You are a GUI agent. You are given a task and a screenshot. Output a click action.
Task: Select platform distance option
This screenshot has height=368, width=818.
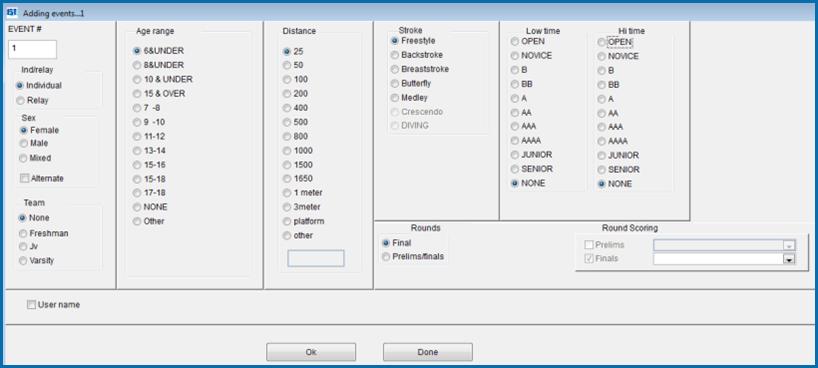pyautogui.click(x=304, y=221)
